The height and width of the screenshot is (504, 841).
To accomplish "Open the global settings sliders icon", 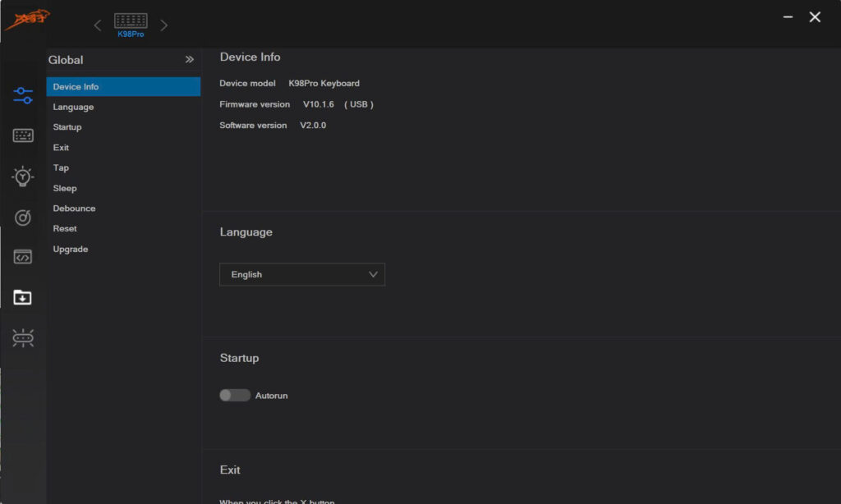I will (x=23, y=95).
